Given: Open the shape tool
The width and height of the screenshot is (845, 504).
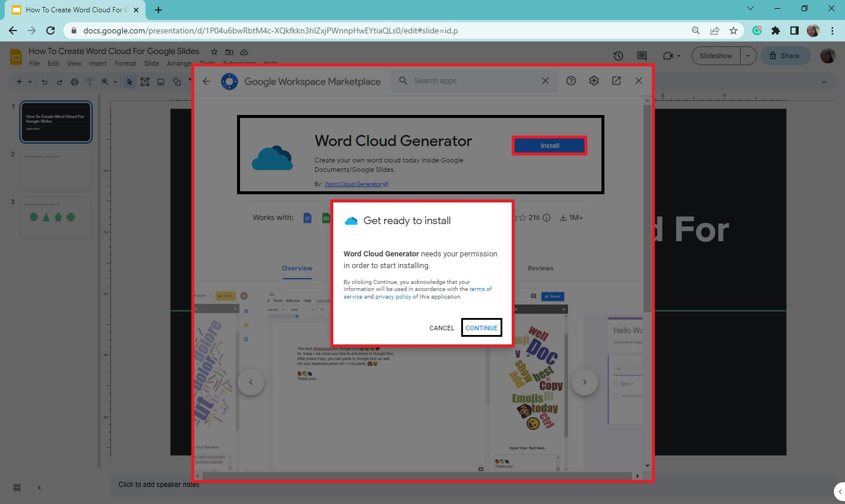Looking at the screenshot, I should 177,82.
